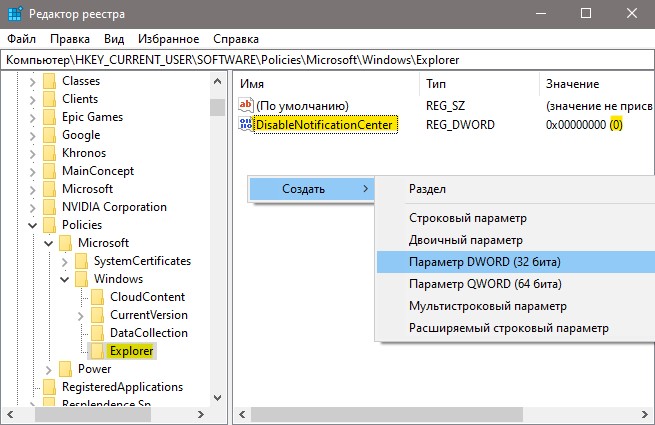Open the Вид menu
Viewport: 655px width, 425px height.
[x=114, y=39]
